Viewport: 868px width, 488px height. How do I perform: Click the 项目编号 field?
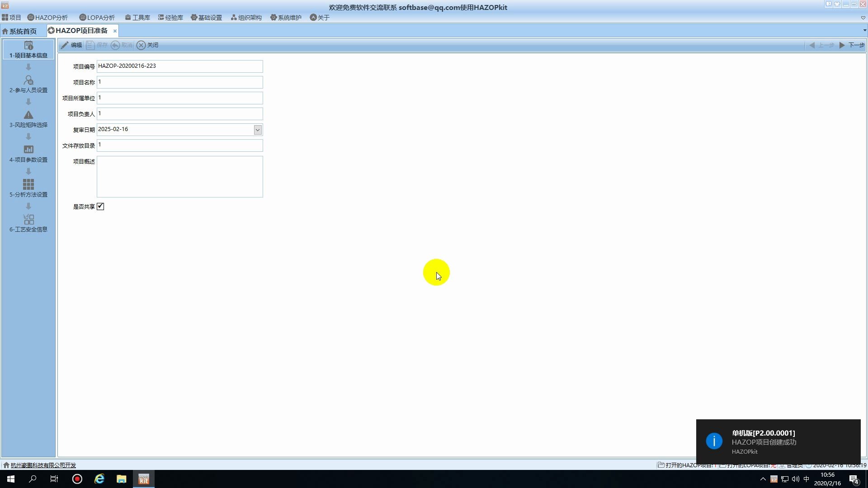click(x=179, y=66)
